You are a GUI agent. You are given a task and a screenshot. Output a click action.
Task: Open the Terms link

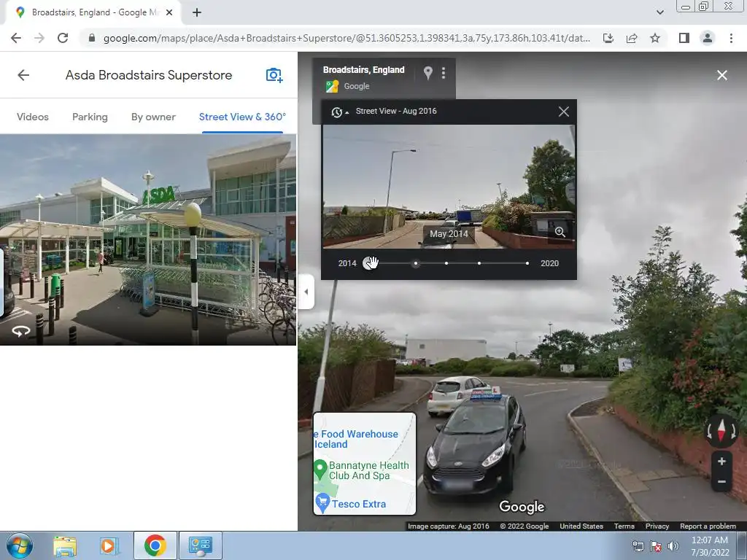624,526
